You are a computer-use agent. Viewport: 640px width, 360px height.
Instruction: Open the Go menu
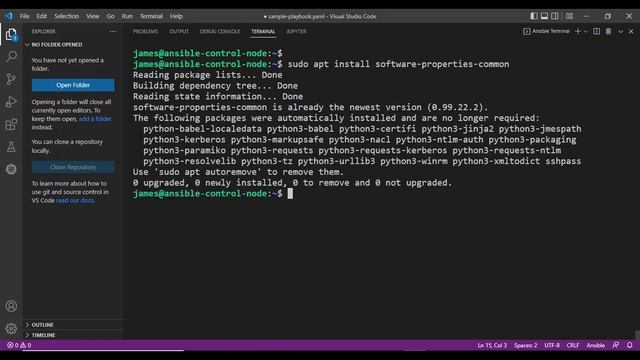tap(111, 16)
